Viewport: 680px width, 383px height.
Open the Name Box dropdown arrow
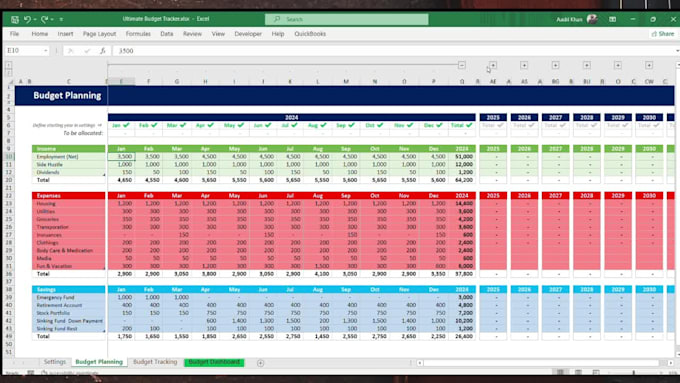point(46,51)
